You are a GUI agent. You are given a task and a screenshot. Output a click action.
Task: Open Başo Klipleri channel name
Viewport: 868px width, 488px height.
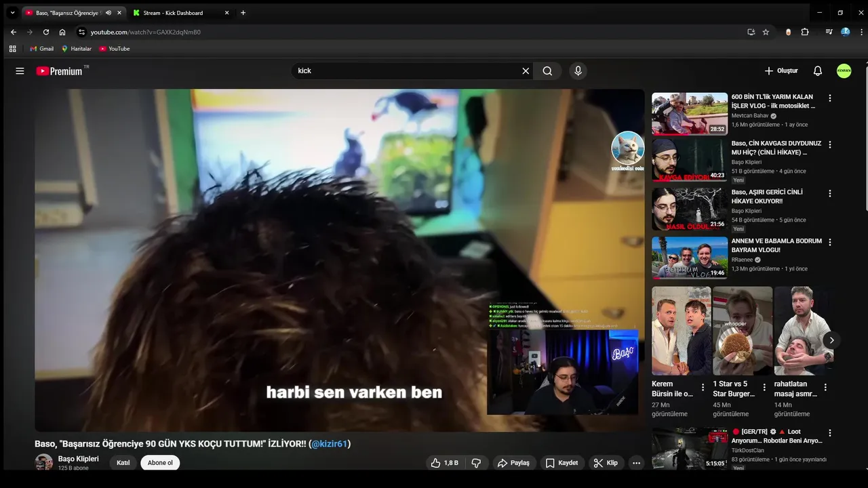pos(79,459)
